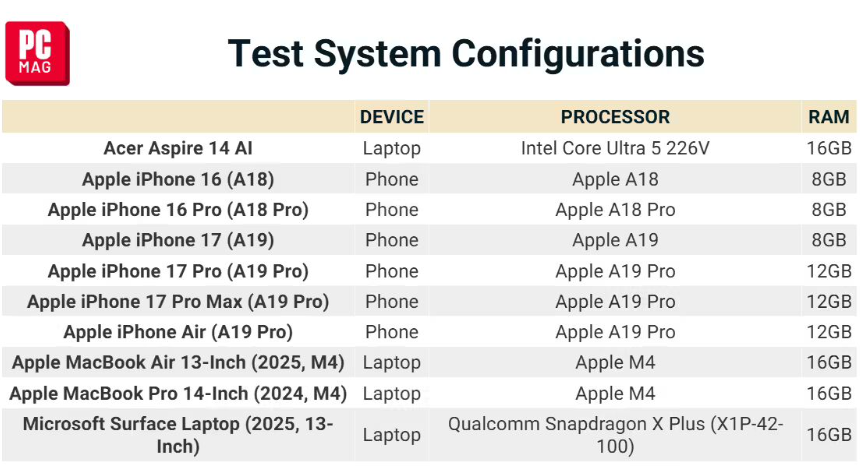Click Apple iPhone 17 Pro Max row name
860x470 pixels.
coord(178,301)
